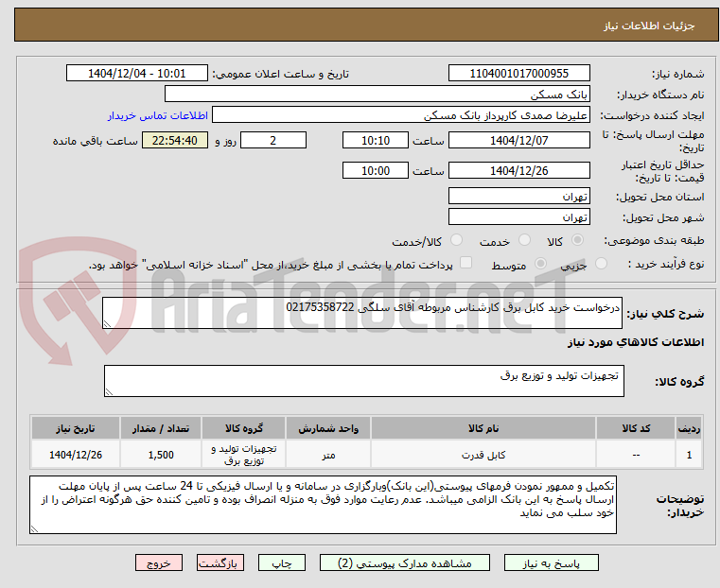Screen dimensions: 720x588
Task: Click the resize handle of description textarea
Action: 108,324
